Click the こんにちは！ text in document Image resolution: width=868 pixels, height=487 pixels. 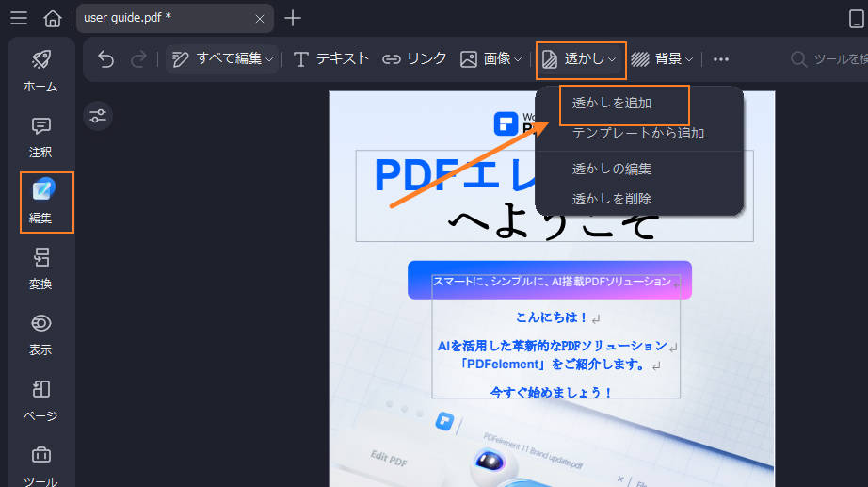click(x=551, y=317)
